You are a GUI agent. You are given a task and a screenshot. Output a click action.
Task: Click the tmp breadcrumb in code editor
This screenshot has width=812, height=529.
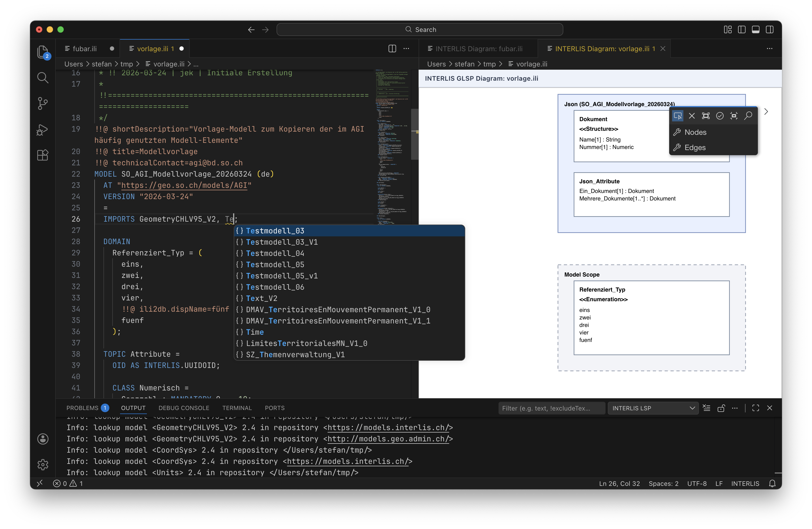point(126,64)
